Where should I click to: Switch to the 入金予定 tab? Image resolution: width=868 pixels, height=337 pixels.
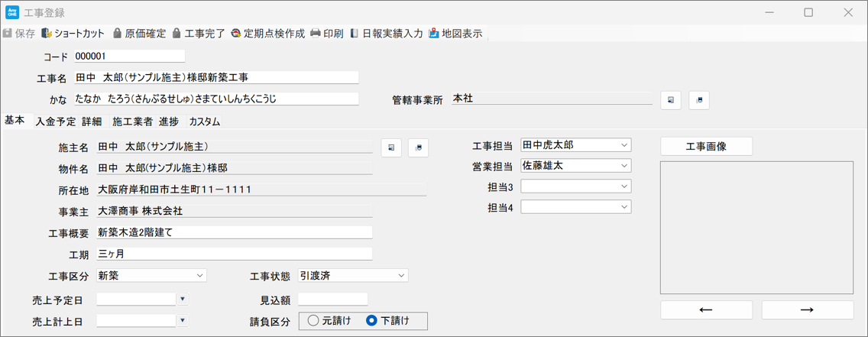coord(56,122)
